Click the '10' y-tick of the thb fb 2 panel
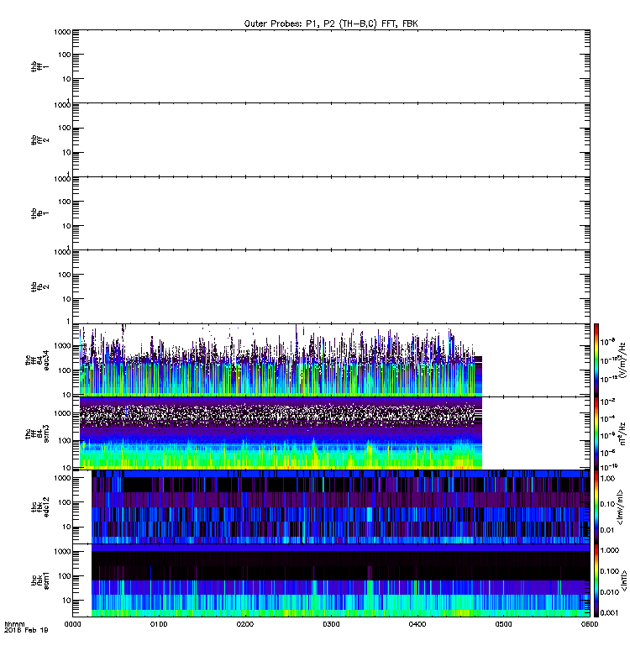Screen dimensions: 630x672 coord(66,299)
